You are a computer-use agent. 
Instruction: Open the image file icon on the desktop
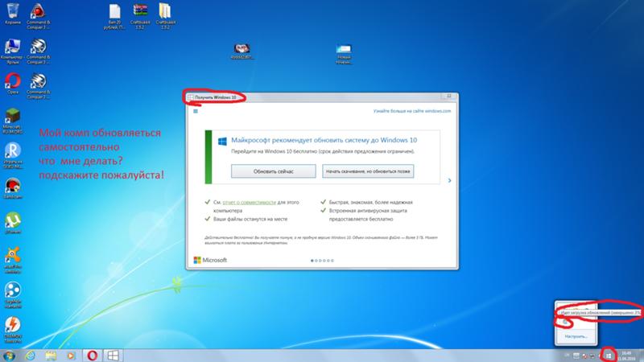pyautogui.click(x=242, y=51)
